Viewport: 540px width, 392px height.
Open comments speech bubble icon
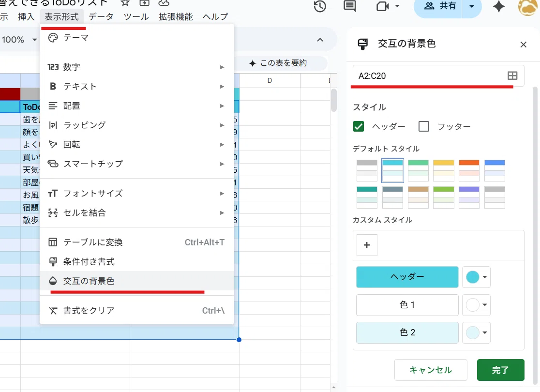(x=350, y=6)
